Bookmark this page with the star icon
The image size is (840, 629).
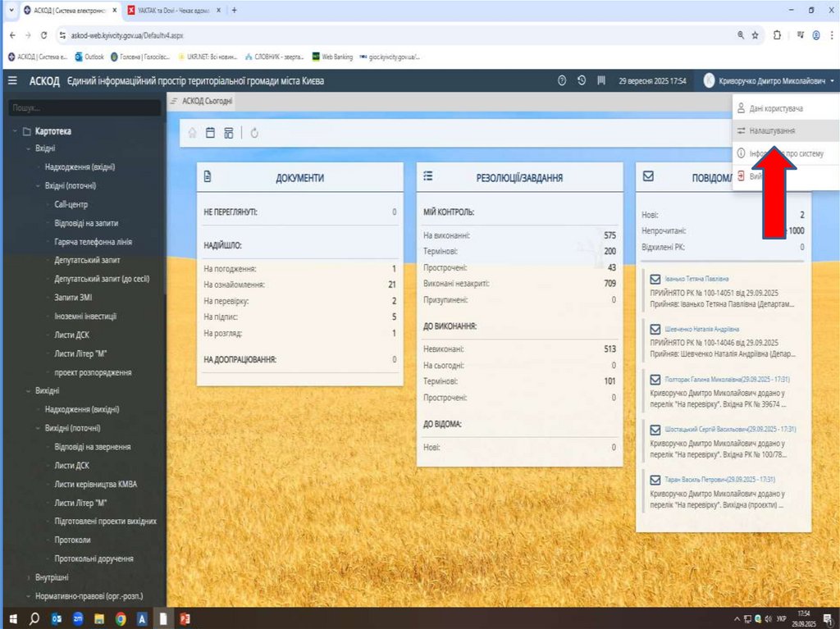click(755, 35)
